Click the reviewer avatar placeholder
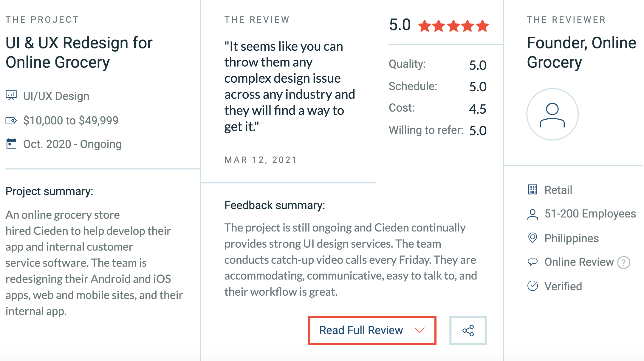The height and width of the screenshot is (361, 644). (552, 114)
